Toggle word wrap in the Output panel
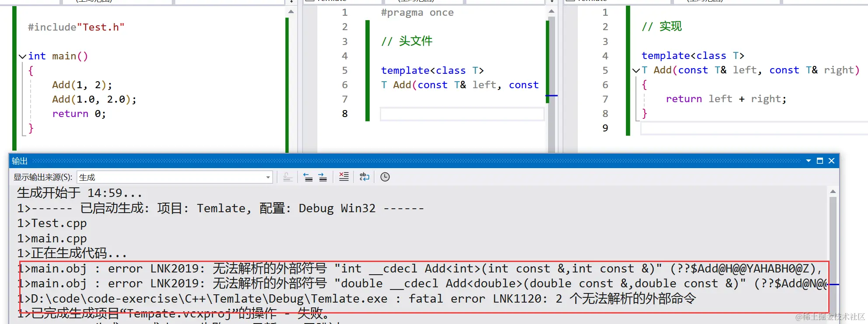This screenshot has height=324, width=868. [365, 177]
